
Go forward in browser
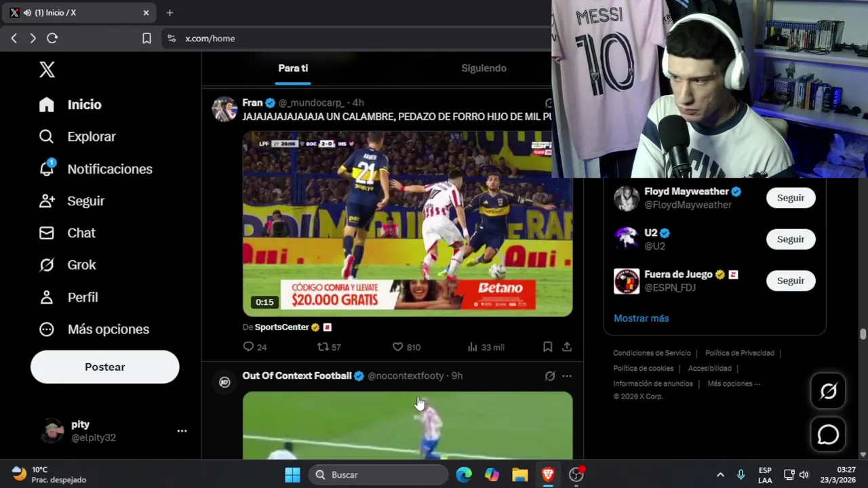coord(33,39)
